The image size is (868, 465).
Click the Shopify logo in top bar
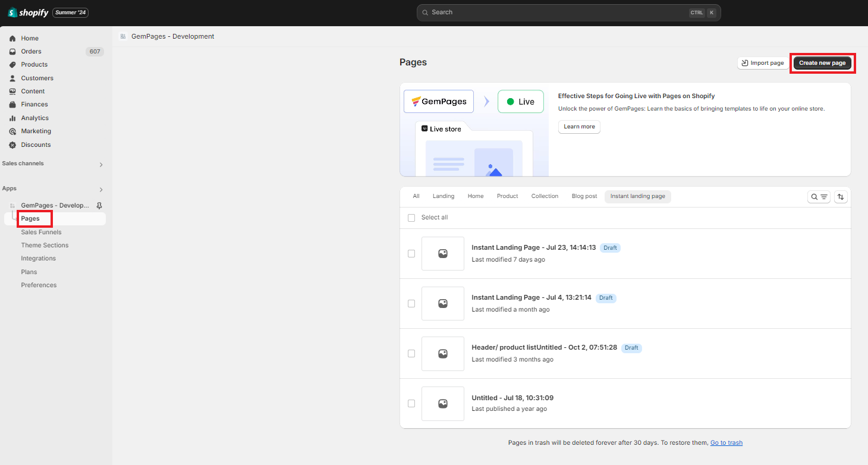pos(28,12)
